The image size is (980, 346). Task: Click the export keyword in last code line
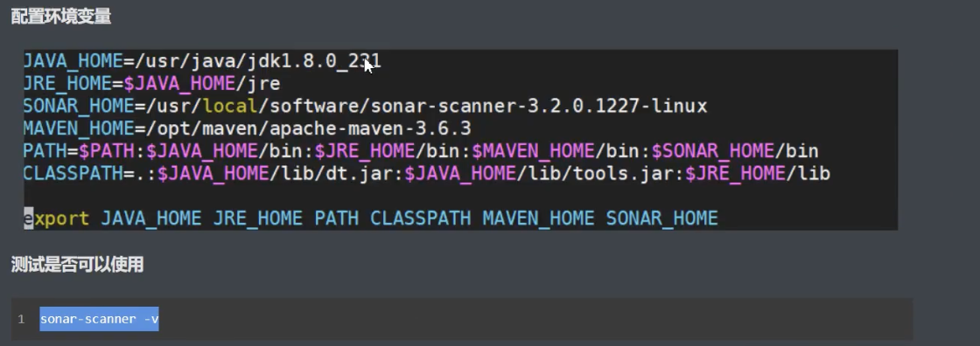[x=56, y=218]
